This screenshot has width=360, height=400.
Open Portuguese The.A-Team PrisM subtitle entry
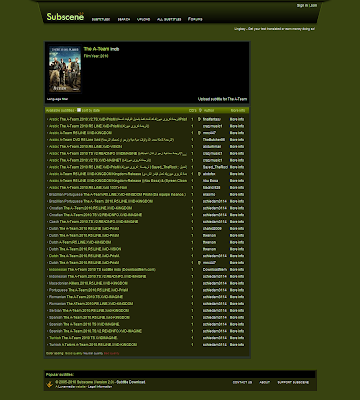(88, 290)
